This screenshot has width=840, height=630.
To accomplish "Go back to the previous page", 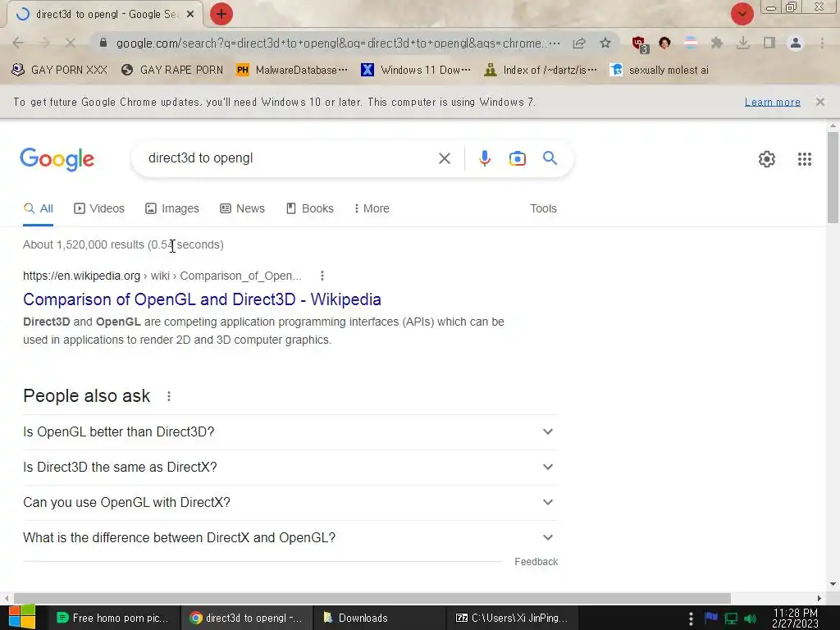I will click(18, 43).
